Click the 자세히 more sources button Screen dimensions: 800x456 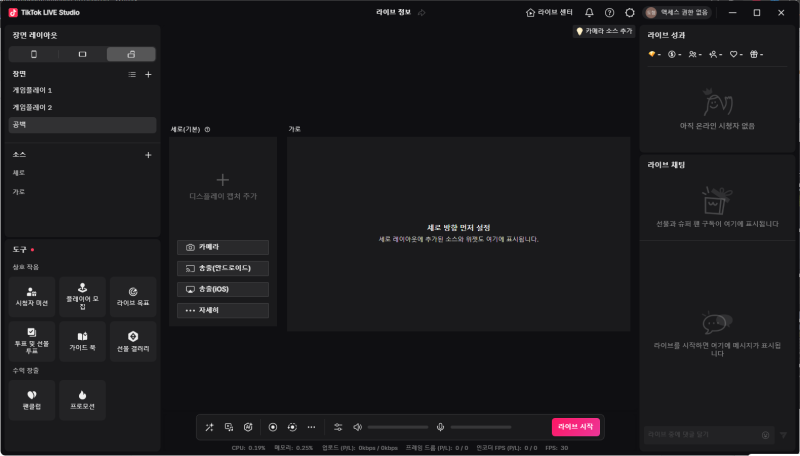(223, 310)
